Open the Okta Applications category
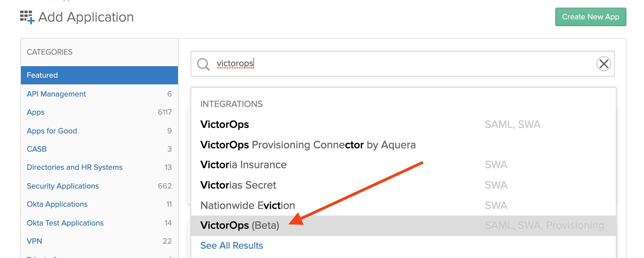Viewport: 644px width, 258px height. [57, 204]
